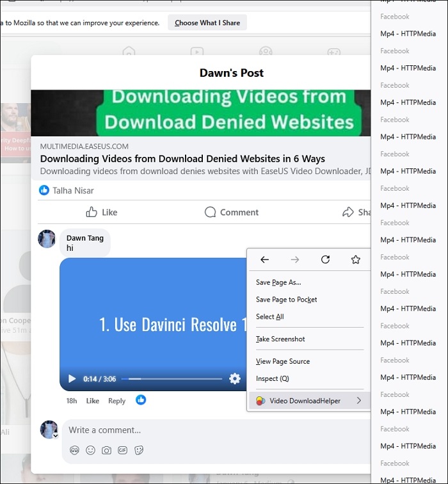This screenshot has height=484, width=448.
Task: Choose Take Screenshot from context menu
Action: 280,339
